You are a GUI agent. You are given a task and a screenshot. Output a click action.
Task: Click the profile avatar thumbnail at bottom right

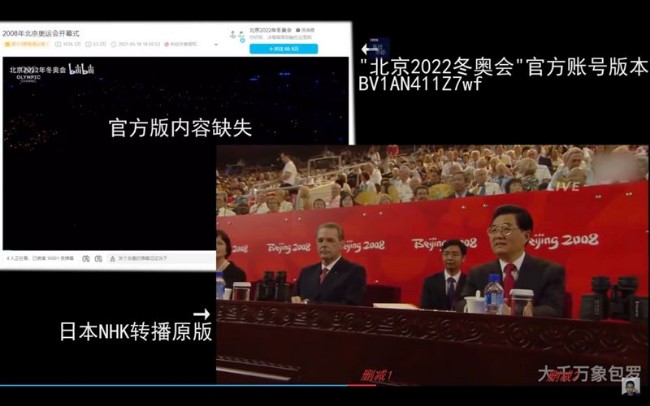pos(630,386)
